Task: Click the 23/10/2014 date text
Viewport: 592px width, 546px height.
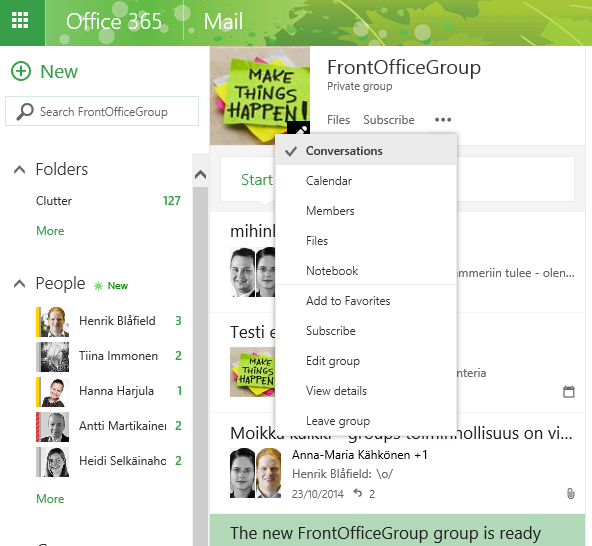Action: pos(318,494)
